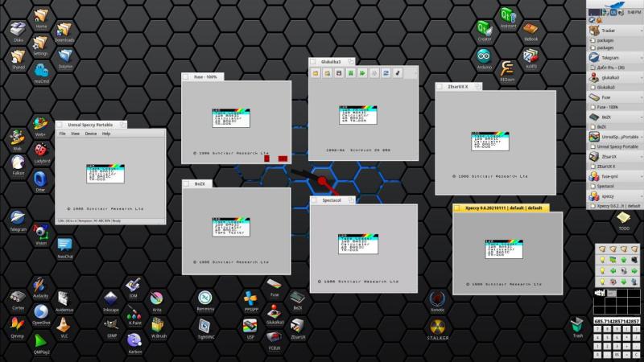Click the calculator display field showing 685.7142857142857
The image size is (644, 362).
(x=617, y=321)
